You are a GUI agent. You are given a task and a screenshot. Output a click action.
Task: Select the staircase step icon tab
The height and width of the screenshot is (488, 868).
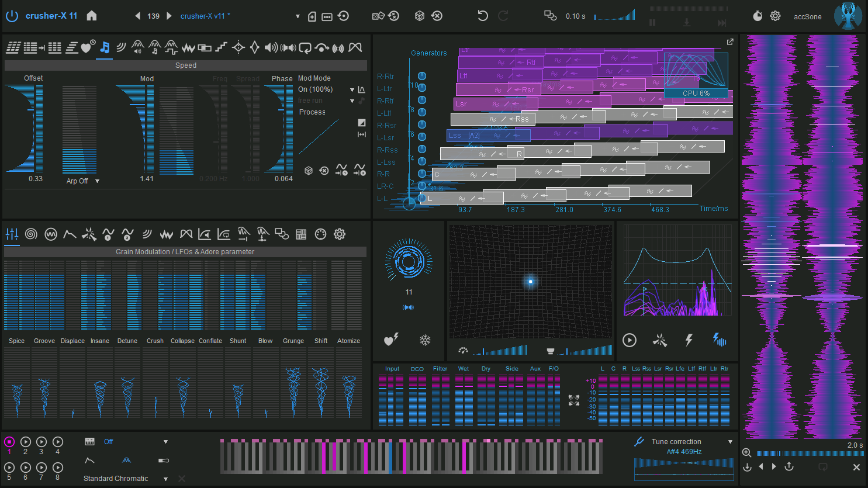(221, 47)
